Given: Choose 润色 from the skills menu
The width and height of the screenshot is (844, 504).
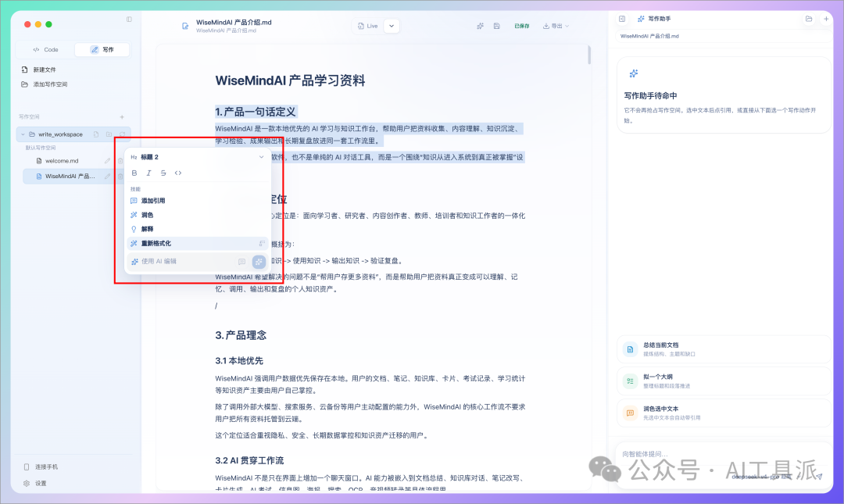Looking at the screenshot, I should [x=197, y=215].
